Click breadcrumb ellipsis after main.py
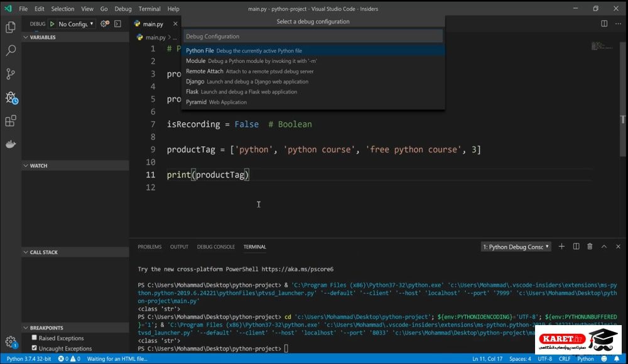628x364 pixels. [x=175, y=37]
